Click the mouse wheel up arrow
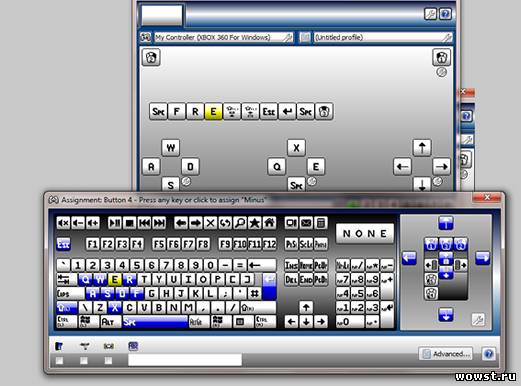521x386 pixels. pyautogui.click(x=446, y=223)
